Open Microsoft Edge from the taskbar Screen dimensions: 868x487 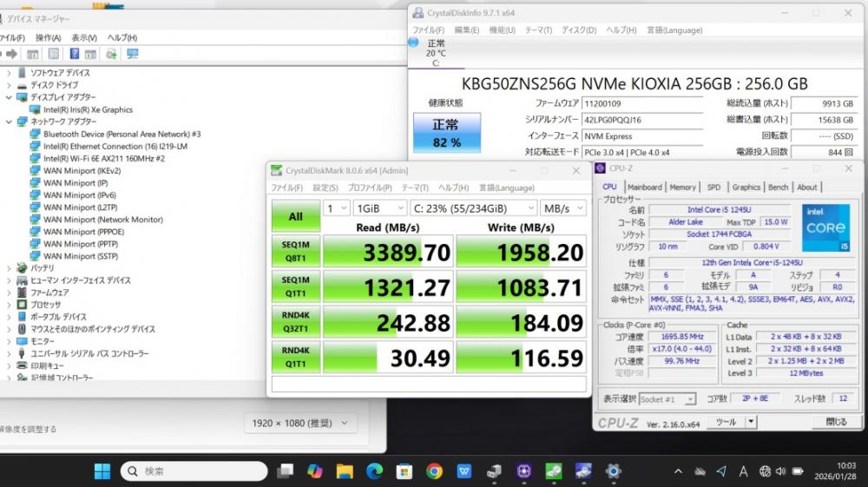click(375, 471)
